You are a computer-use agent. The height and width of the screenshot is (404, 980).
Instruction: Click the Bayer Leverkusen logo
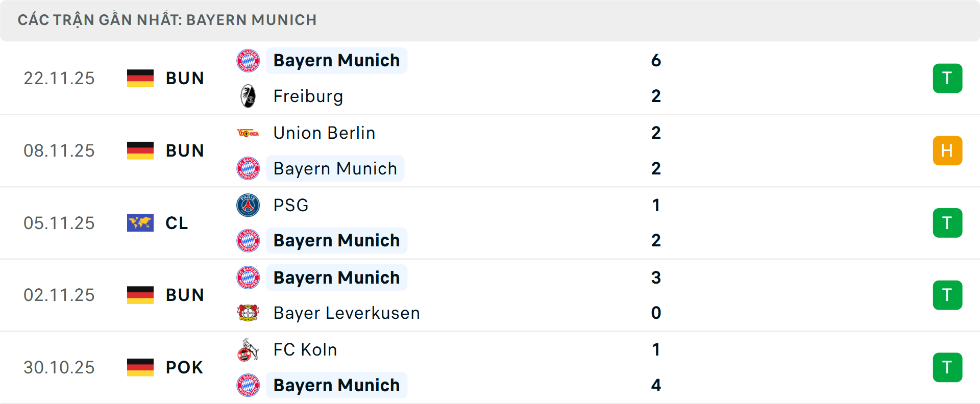tap(248, 313)
